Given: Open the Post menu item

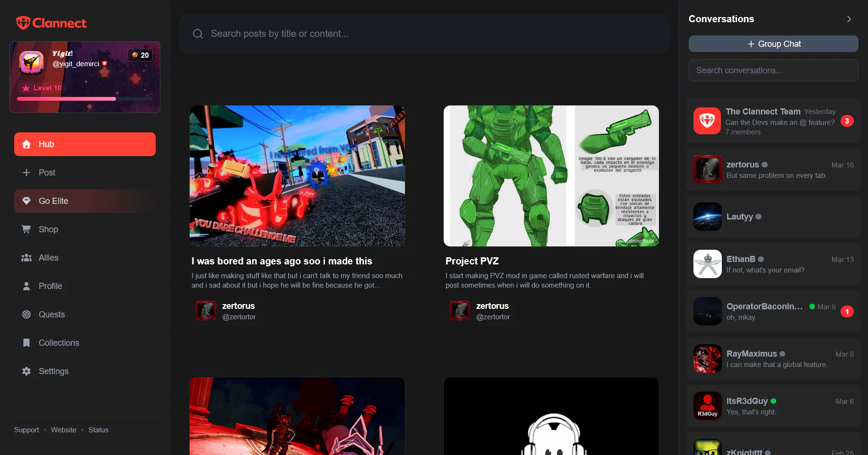Looking at the screenshot, I should click(x=85, y=173).
